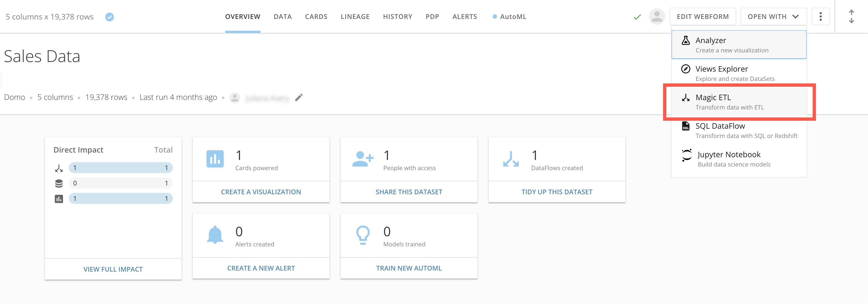Switch to the LINEAGE tab
This screenshot has width=868, height=304.
pos(355,16)
